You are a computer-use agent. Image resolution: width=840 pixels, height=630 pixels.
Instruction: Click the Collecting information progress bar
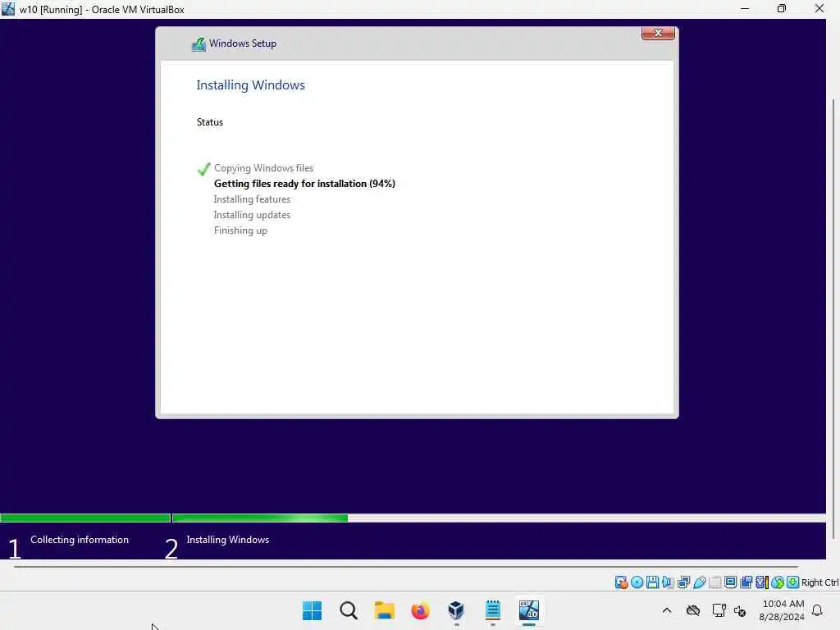pyautogui.click(x=85, y=518)
